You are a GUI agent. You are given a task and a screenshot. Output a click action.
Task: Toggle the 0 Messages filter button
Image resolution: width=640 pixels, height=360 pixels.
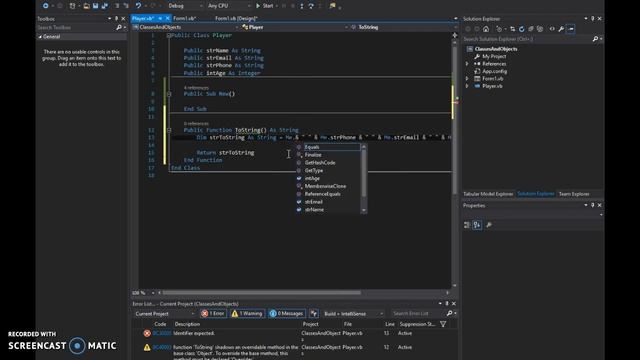pyautogui.click(x=287, y=313)
